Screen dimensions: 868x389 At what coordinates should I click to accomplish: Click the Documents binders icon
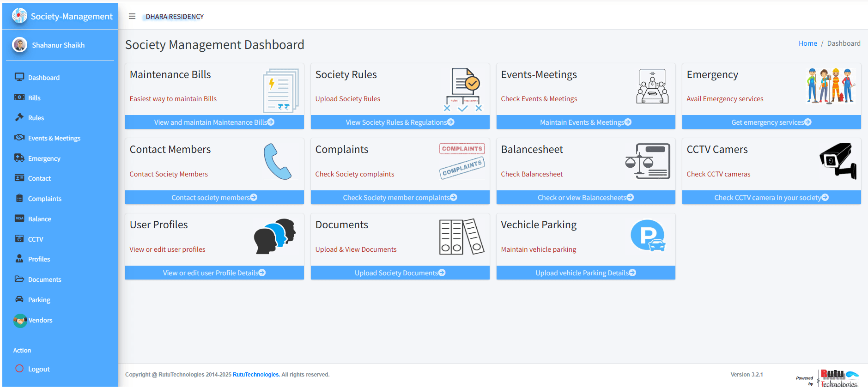[461, 237]
